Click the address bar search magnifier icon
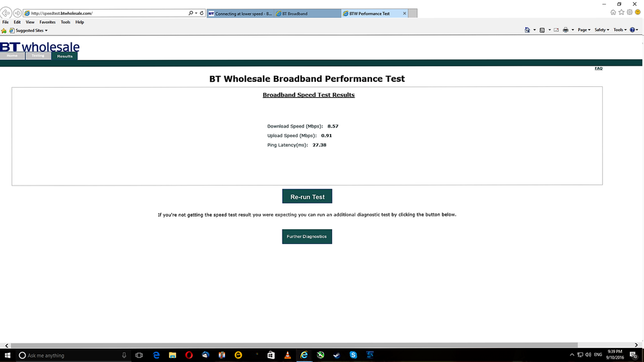Viewport: 644px width, 362px height. coord(191,13)
